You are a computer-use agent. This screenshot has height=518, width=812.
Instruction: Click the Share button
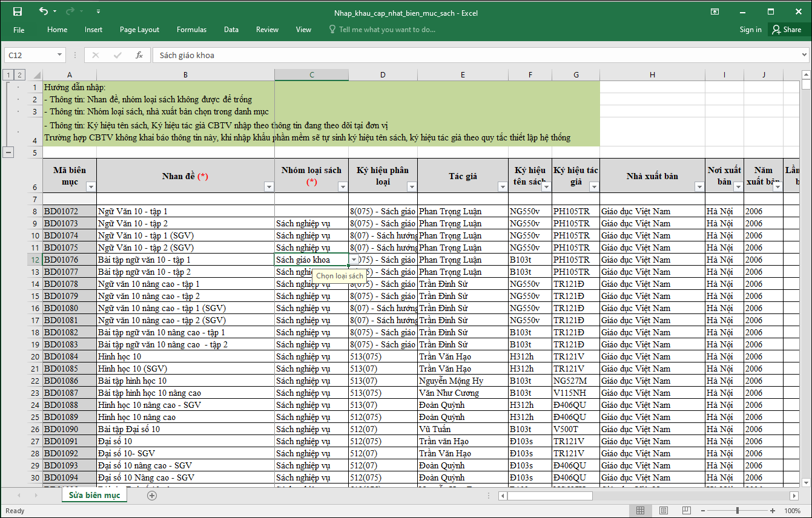pos(786,30)
